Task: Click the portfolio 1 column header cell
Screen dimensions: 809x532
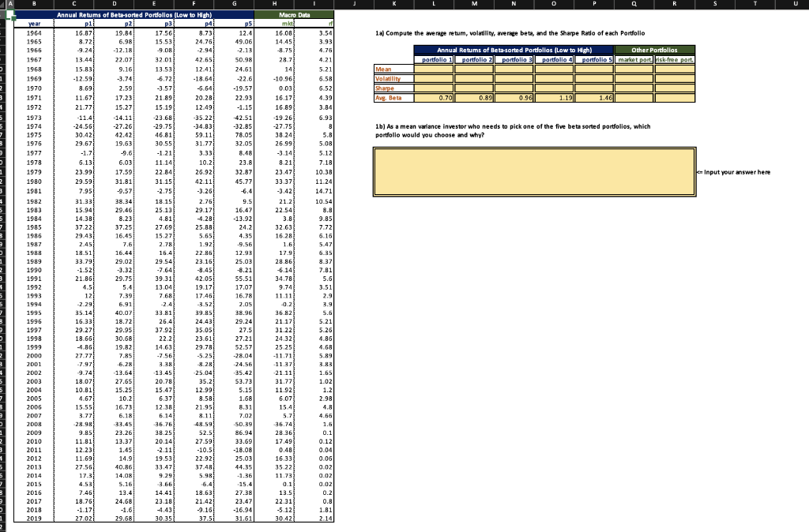Action: pyautogui.click(x=437, y=60)
